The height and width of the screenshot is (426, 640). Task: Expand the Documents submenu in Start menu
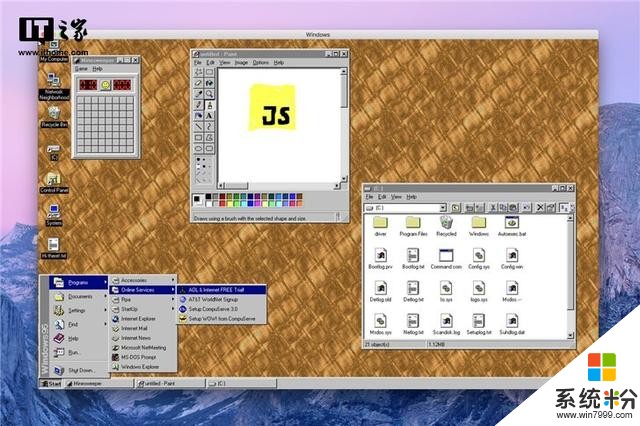79,297
